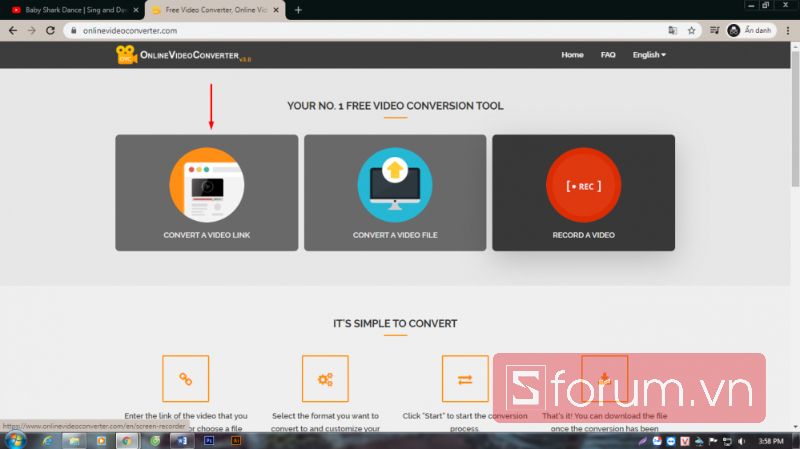
Task: Click the TeamViewer tray icon
Action: click(671, 441)
